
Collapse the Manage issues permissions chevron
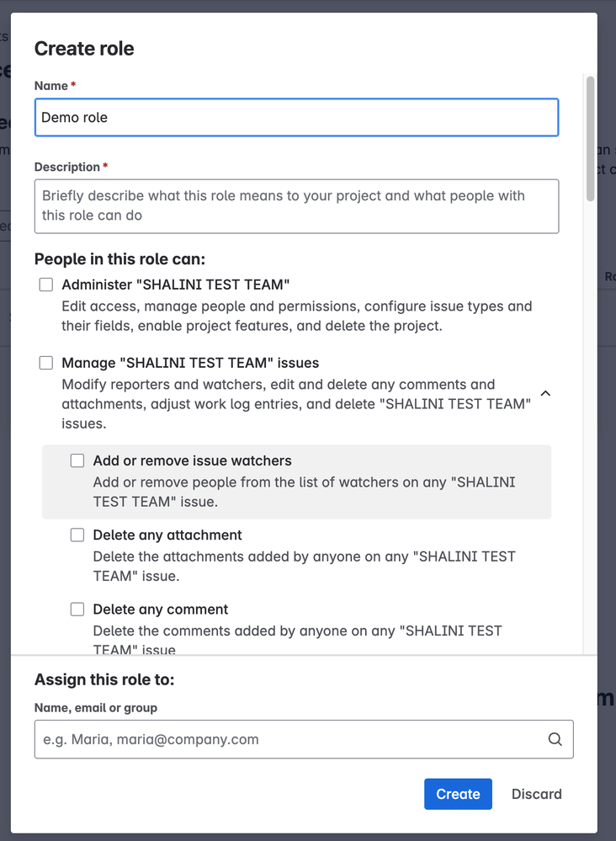[545, 393]
